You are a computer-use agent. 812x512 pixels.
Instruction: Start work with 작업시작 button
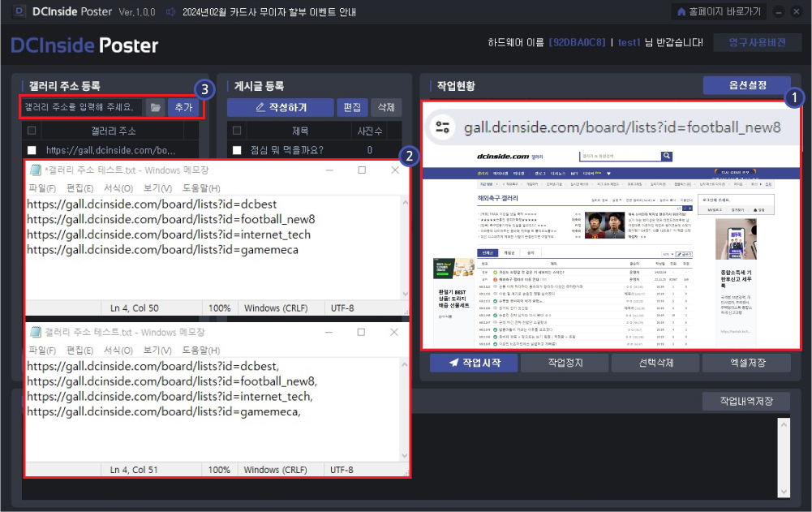pyautogui.click(x=474, y=363)
